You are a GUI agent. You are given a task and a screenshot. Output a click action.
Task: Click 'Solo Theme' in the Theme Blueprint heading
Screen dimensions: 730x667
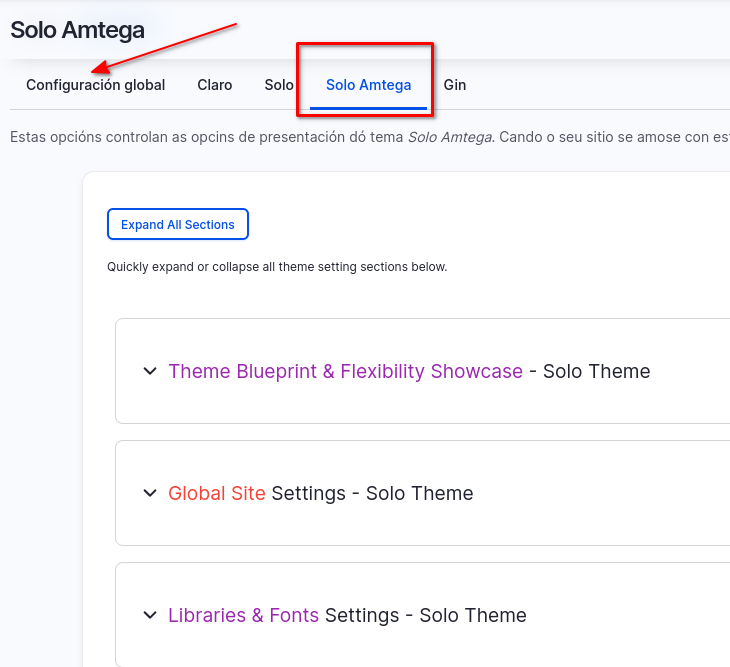coord(596,371)
